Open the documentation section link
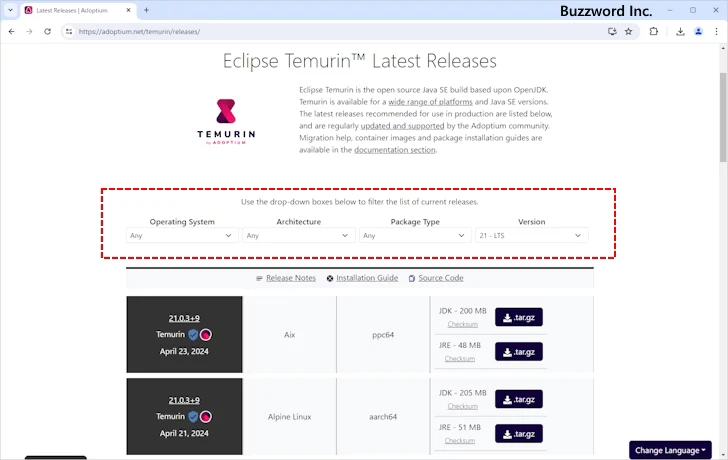This screenshot has height=460, width=728. point(395,150)
